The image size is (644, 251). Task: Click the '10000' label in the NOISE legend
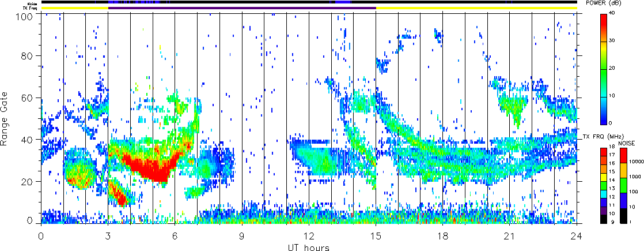636,162
